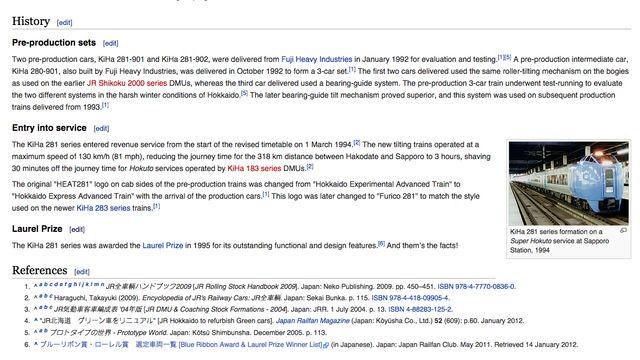Click citation [5] after 'conditions of Hokkaido.'
The height and width of the screenshot is (360, 640).
244,93
